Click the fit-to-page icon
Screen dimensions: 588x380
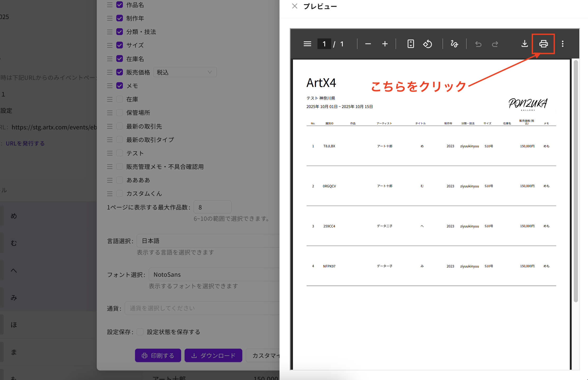pyautogui.click(x=411, y=44)
